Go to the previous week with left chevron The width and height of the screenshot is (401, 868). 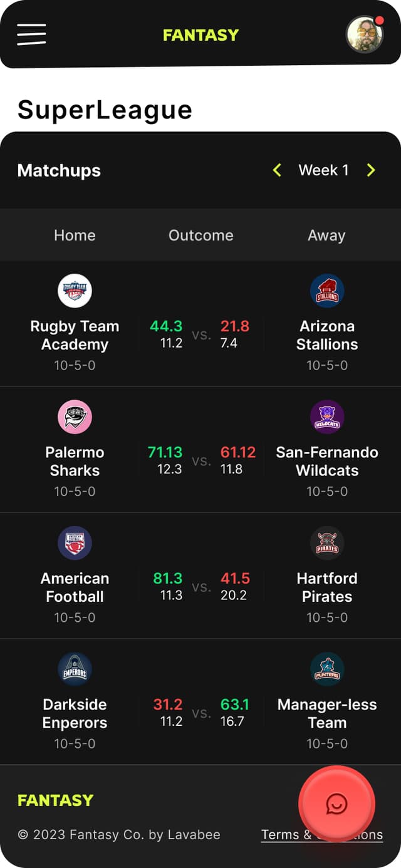(x=277, y=170)
